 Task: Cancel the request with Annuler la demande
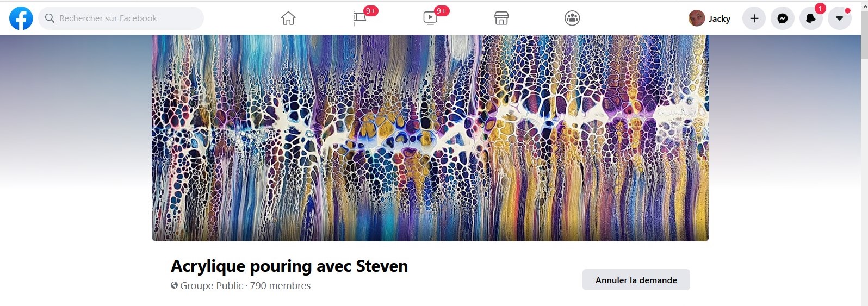[636, 280]
